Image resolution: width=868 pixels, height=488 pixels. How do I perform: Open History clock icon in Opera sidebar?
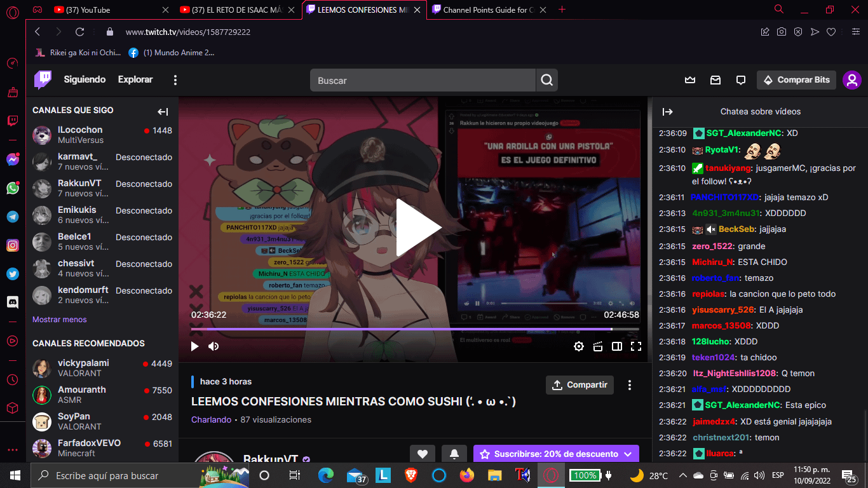click(12, 380)
